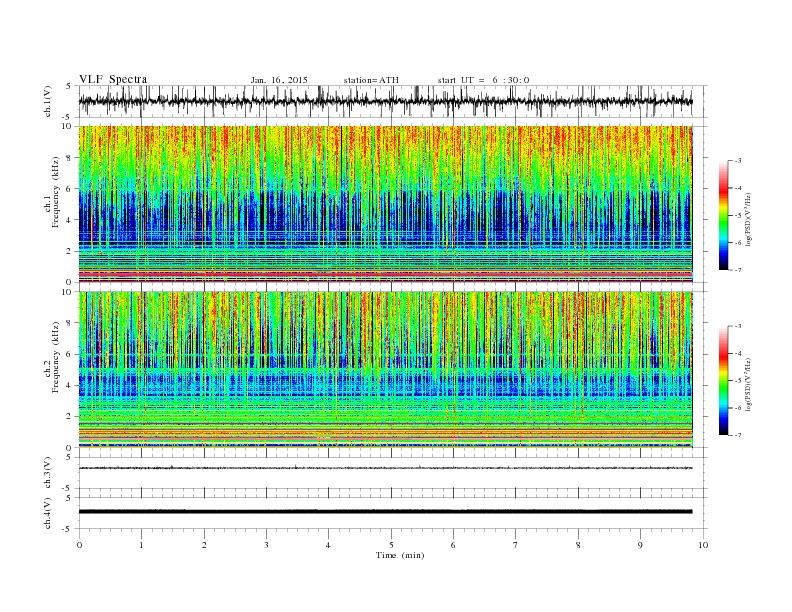Click time axis tick label "7"
Image resolution: width=792 pixels, height=612 pixels.
point(516,545)
